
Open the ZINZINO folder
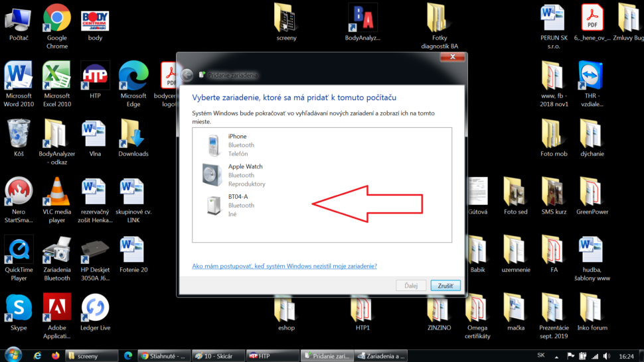tap(439, 314)
